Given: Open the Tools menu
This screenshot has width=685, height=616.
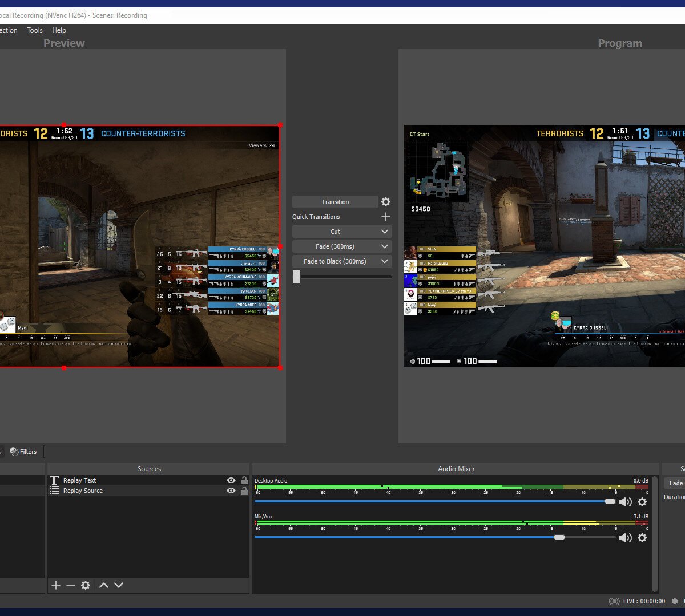Looking at the screenshot, I should click(35, 30).
